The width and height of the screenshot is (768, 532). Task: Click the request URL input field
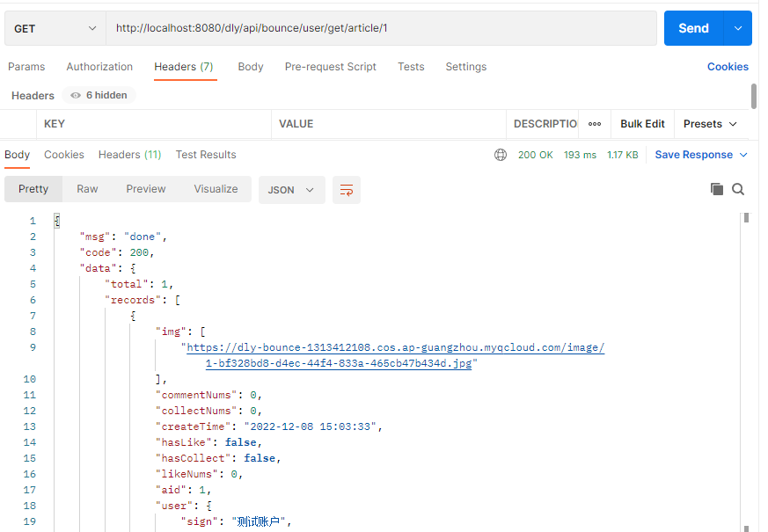coord(381,28)
